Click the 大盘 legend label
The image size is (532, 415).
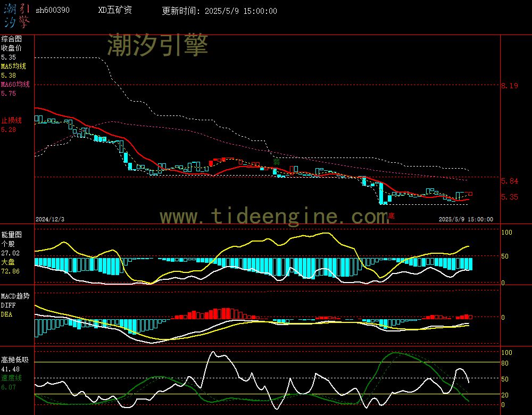(8, 262)
